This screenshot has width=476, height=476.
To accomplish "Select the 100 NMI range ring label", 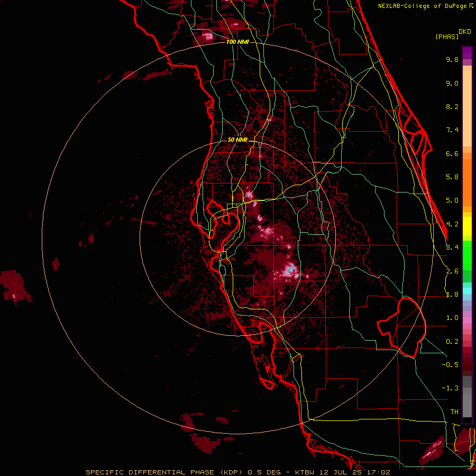I will 237,42.
